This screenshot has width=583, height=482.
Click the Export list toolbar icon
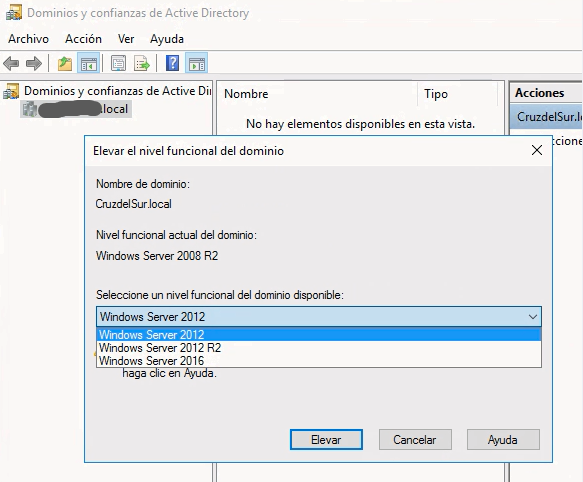pos(142,63)
